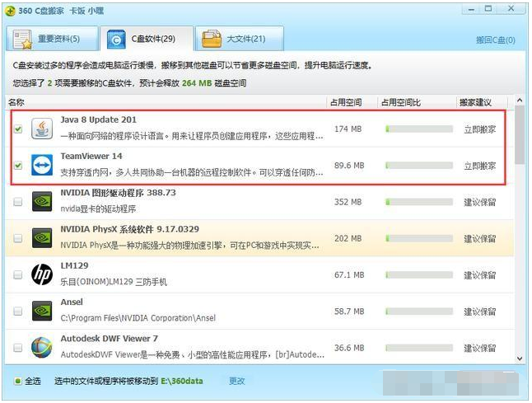Click the nvidia显卡的驱动程序 description

pos(98,209)
